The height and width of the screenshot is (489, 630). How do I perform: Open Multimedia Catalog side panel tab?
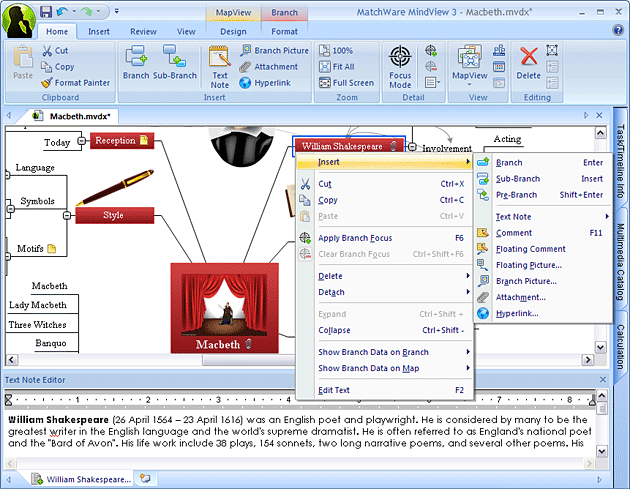pos(621,262)
